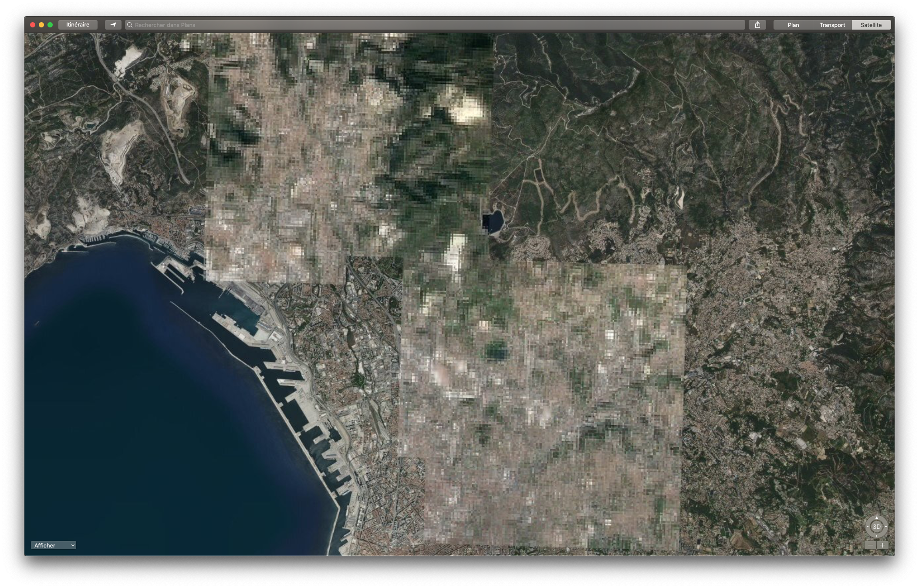Close the Plans window with the red button
The width and height of the screenshot is (919, 588).
[x=33, y=25]
